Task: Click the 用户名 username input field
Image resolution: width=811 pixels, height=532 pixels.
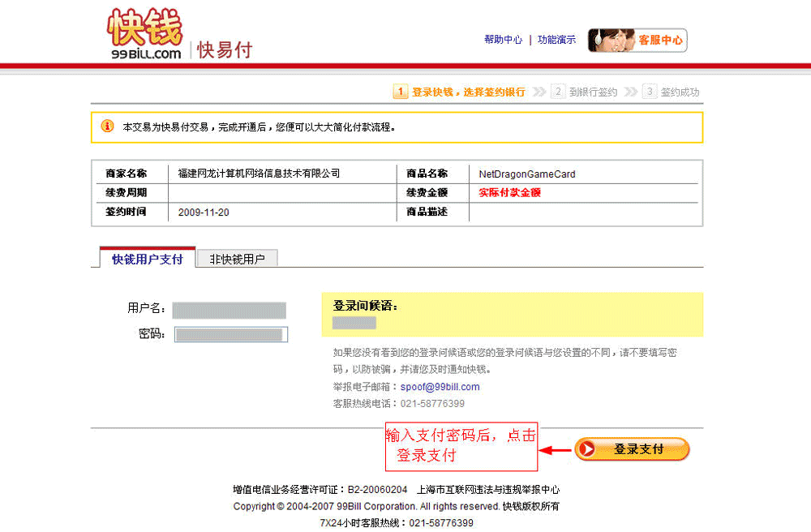Action: pyautogui.click(x=230, y=310)
